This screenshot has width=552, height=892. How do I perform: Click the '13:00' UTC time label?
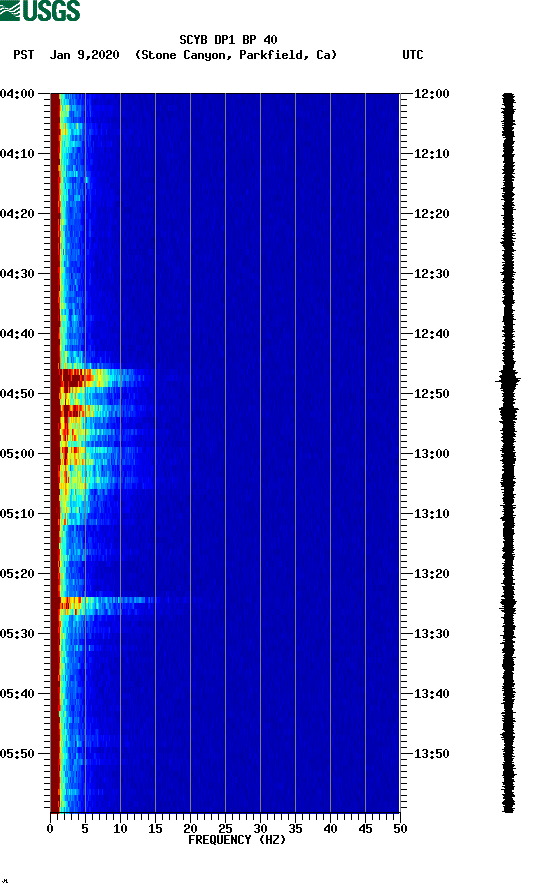[x=431, y=453]
